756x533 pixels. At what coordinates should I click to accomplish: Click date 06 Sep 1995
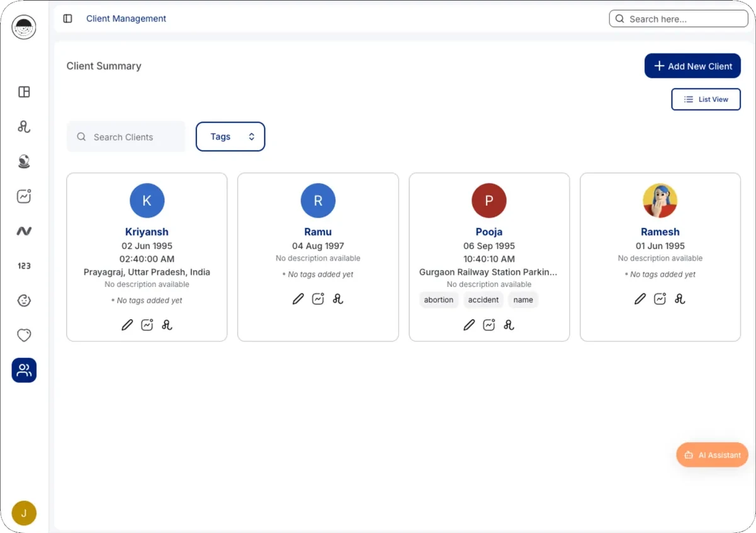tap(489, 246)
